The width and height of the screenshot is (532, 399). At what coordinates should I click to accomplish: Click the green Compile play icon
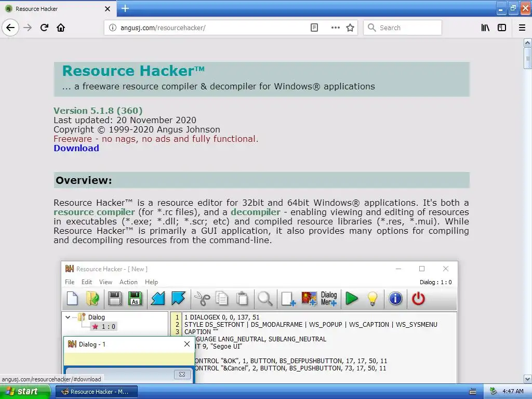click(x=352, y=299)
